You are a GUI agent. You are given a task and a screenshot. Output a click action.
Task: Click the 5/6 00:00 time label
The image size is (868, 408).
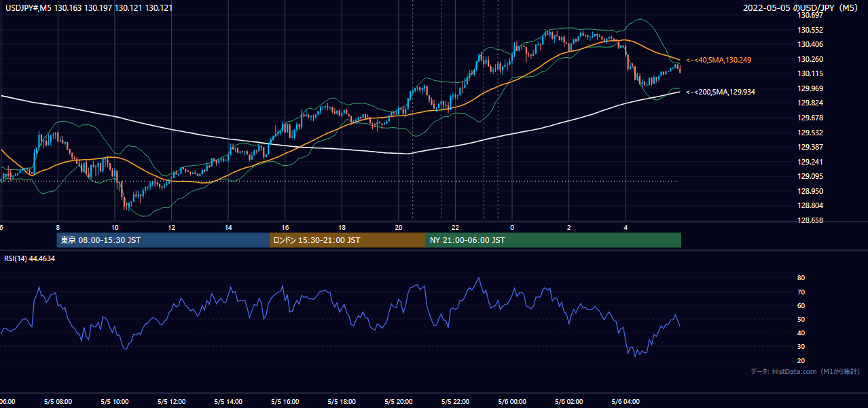(512, 401)
